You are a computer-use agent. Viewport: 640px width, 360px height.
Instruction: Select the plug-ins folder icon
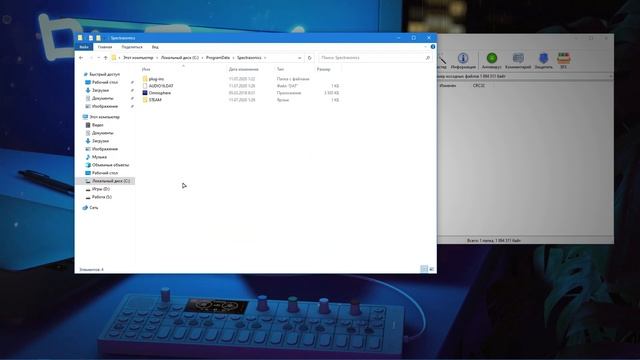[x=145, y=78]
